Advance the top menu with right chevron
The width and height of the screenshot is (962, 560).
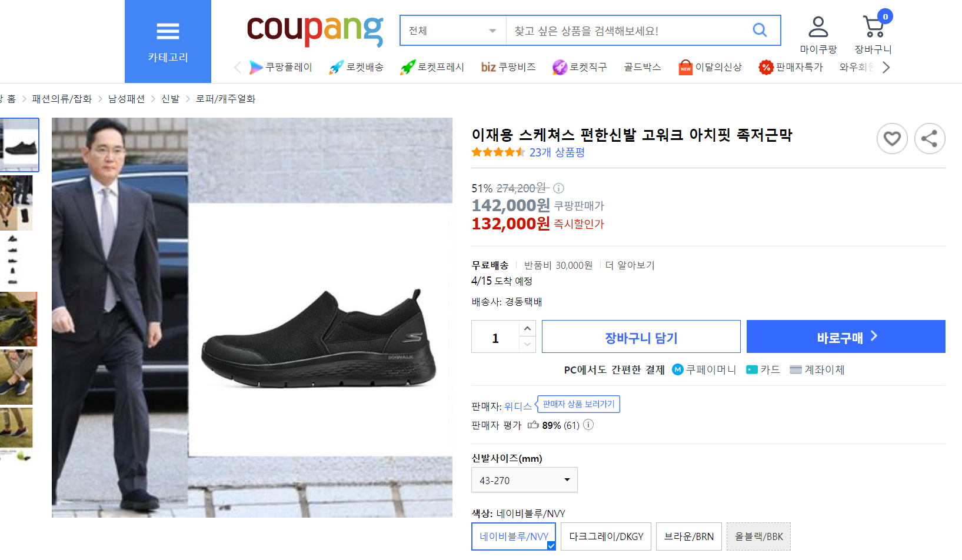tap(886, 67)
